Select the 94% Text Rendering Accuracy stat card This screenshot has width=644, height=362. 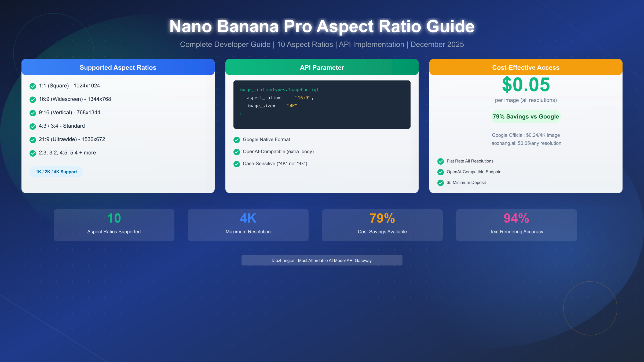[516, 225]
